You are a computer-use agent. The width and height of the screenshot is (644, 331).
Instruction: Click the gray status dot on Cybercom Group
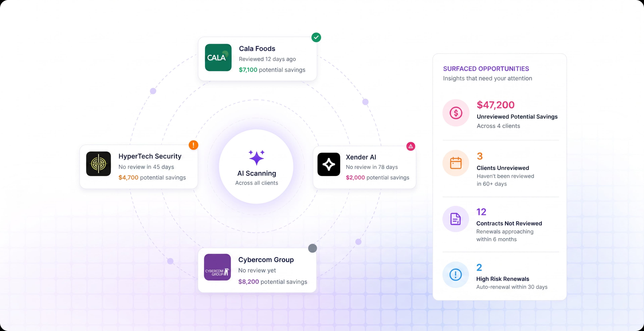click(x=312, y=248)
